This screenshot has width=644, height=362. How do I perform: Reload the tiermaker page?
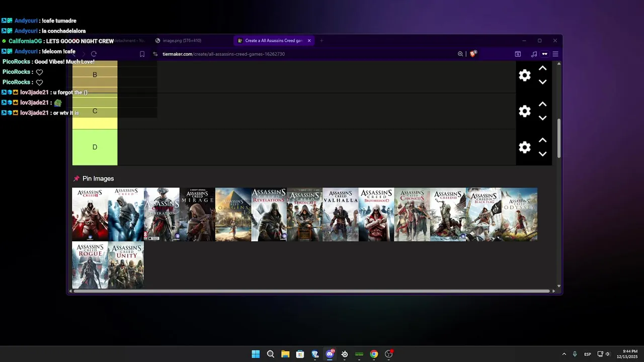(94, 54)
